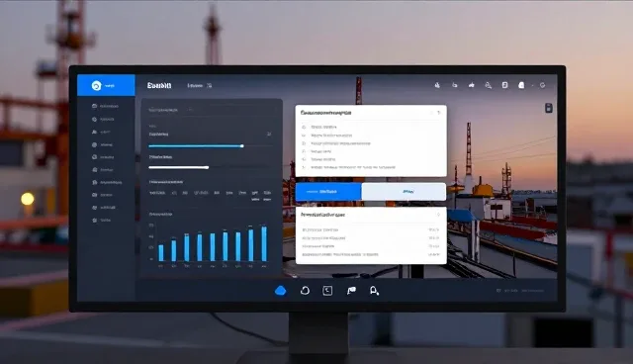Click the thumbs-up icon in the top toolbar
This screenshot has height=364, width=633.
point(471,85)
